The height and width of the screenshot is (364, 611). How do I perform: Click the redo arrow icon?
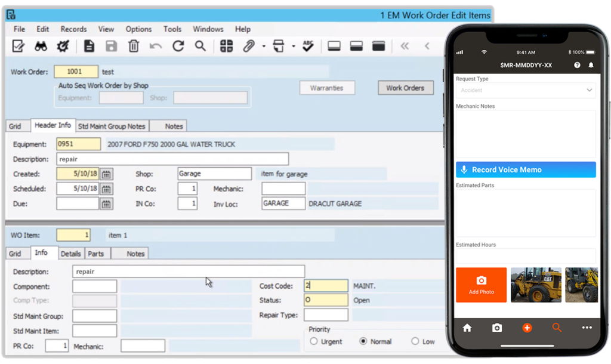178,46
